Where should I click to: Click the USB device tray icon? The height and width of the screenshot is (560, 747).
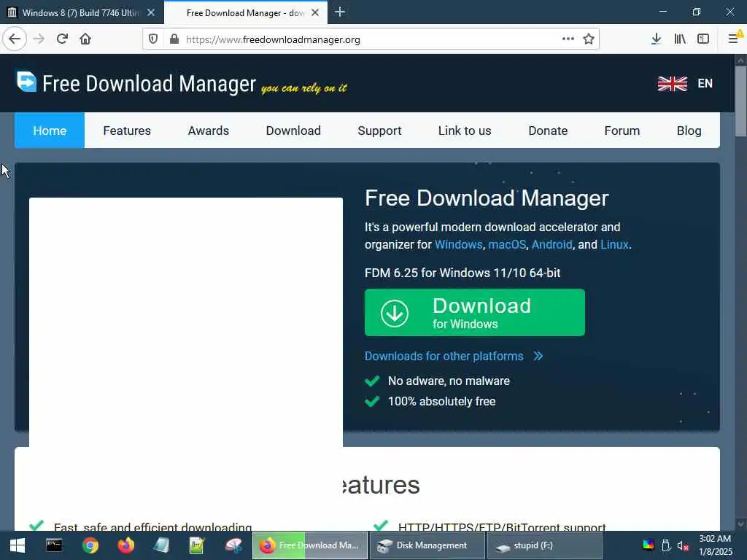point(666,545)
